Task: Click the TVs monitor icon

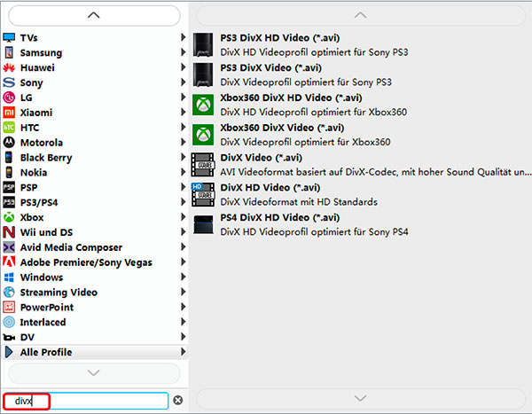Action: [9, 37]
